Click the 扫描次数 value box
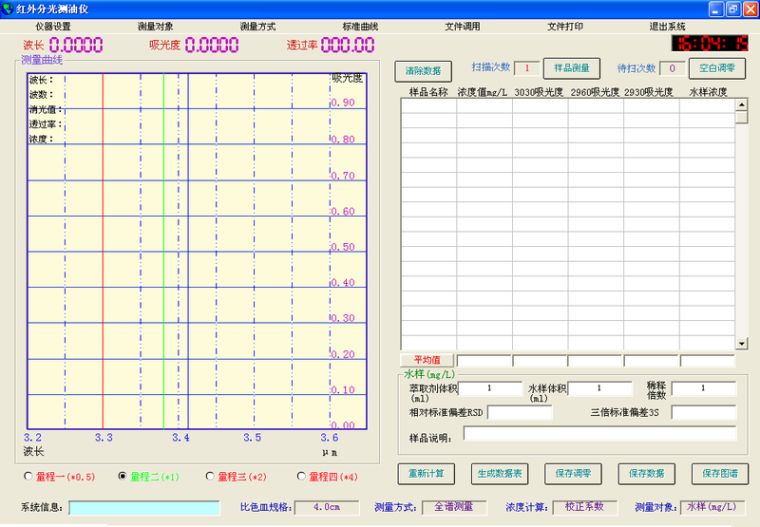Image resolution: width=760 pixels, height=527 pixels. [x=527, y=68]
